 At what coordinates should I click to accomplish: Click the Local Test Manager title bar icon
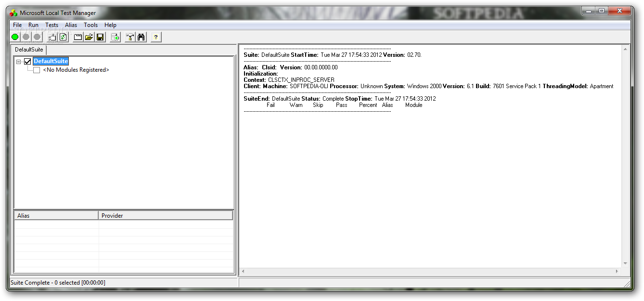(13, 13)
